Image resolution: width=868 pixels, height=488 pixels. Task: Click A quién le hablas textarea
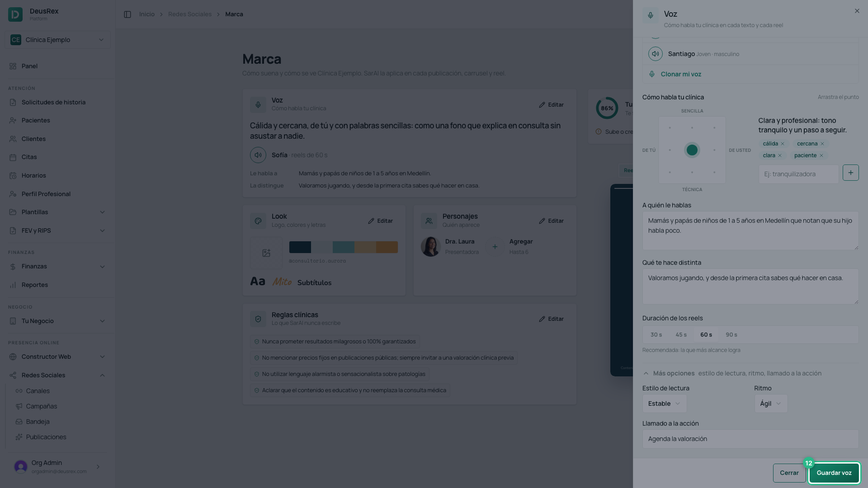tap(750, 230)
